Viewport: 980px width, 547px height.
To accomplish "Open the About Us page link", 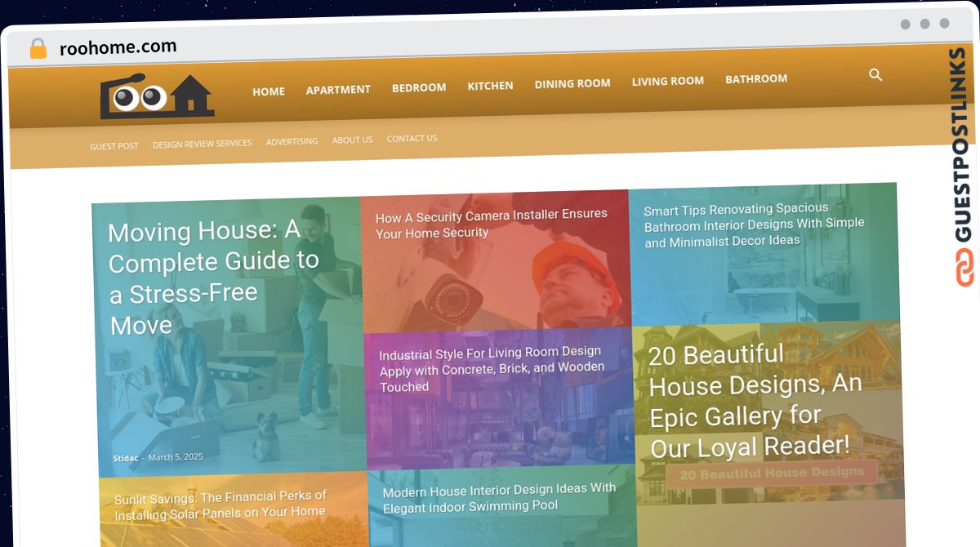I will click(x=353, y=140).
